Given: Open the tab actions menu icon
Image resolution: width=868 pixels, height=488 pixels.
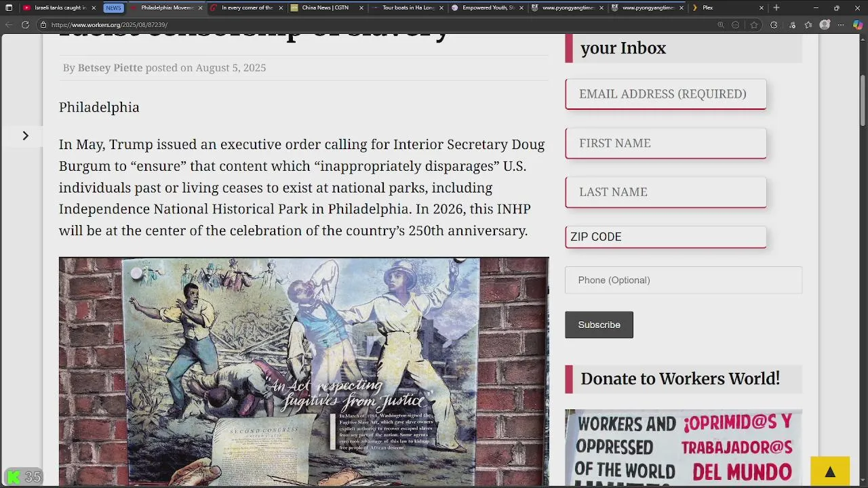Looking at the screenshot, I should coord(9,7).
